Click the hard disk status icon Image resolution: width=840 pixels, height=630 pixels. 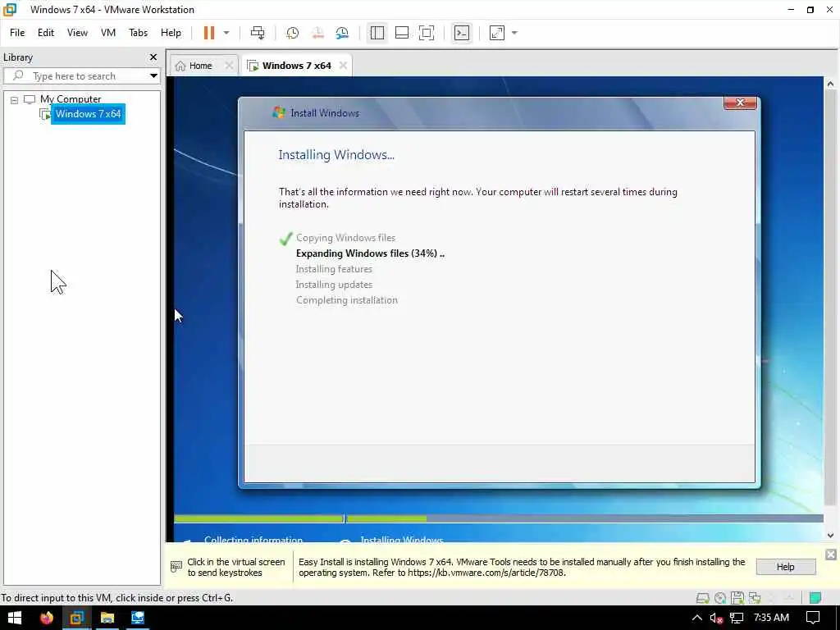coord(702,598)
